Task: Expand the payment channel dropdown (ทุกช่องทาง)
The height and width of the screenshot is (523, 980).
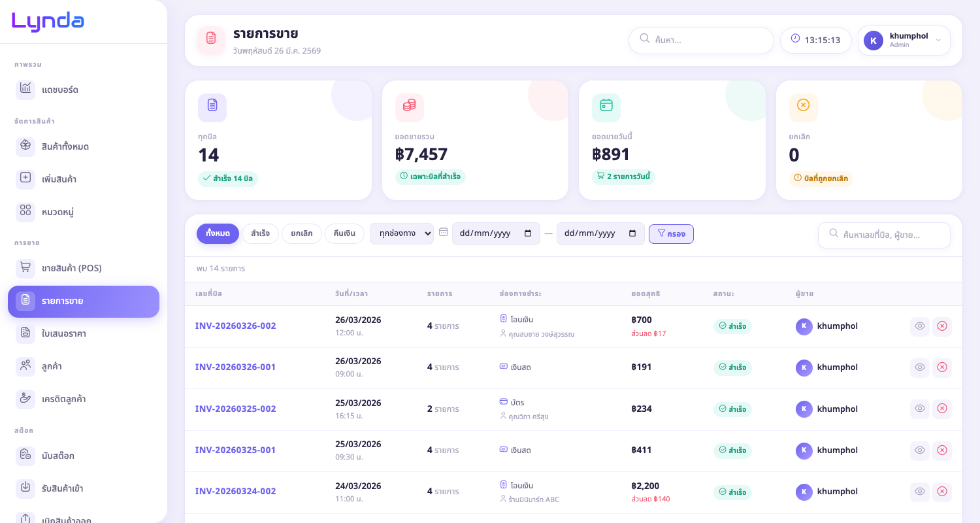Action: pyautogui.click(x=401, y=233)
